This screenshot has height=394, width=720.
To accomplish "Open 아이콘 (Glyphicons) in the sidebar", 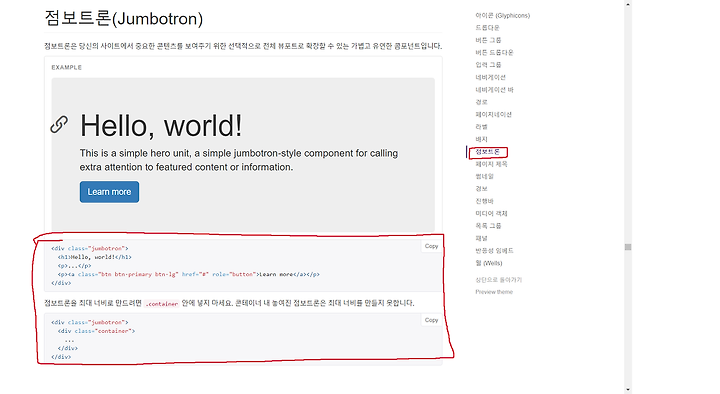I will tap(502, 16).
